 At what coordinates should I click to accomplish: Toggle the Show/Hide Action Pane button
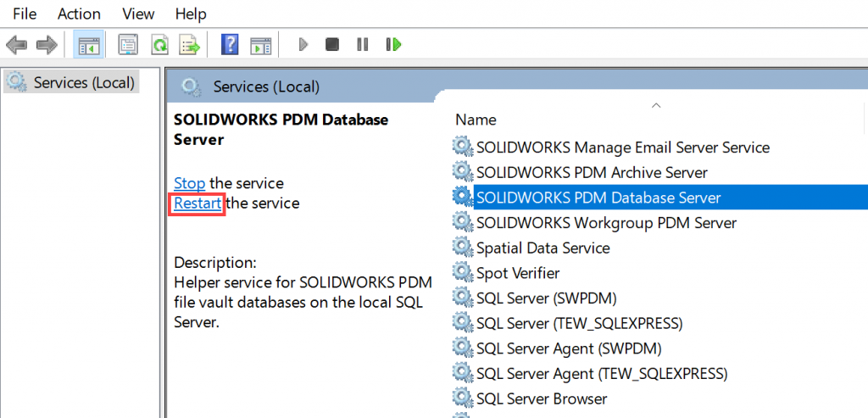pyautogui.click(x=260, y=44)
